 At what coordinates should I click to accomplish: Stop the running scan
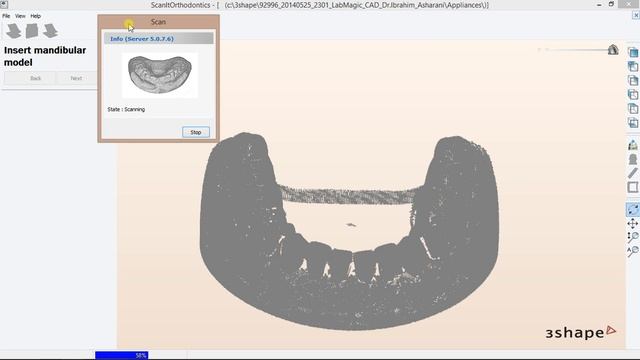[196, 132]
